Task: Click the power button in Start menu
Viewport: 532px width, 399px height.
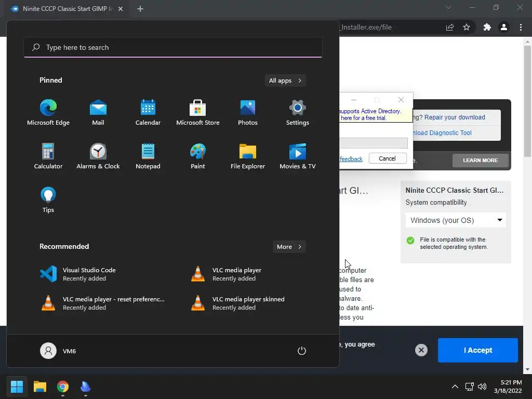Action: [302, 351]
